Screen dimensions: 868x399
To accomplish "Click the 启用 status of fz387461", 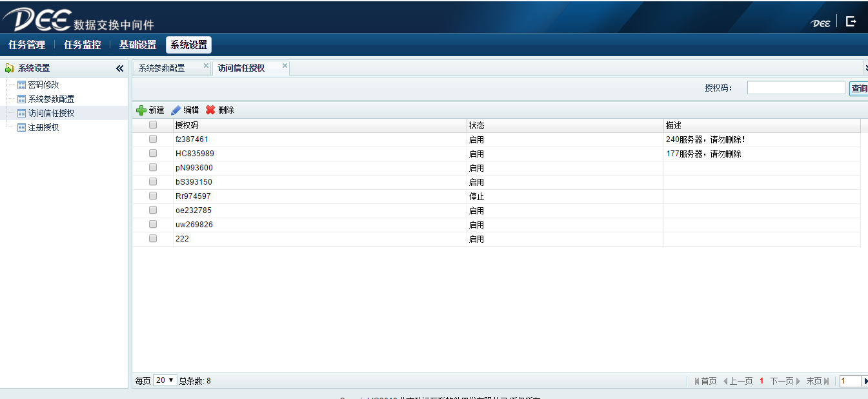I will [476, 139].
